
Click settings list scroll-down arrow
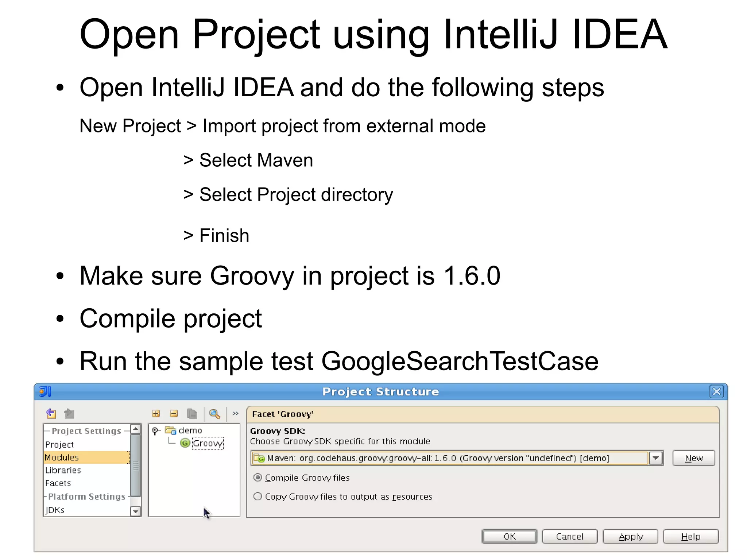tap(136, 511)
